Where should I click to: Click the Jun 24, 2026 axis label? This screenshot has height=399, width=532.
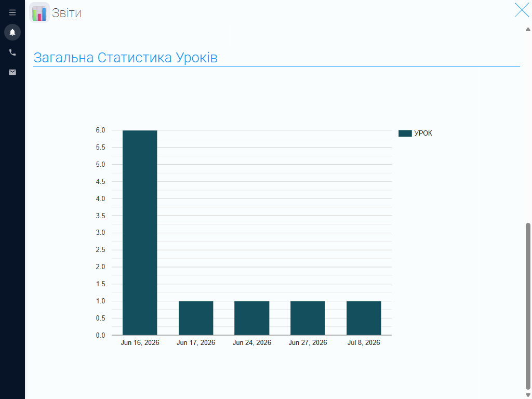(x=252, y=343)
